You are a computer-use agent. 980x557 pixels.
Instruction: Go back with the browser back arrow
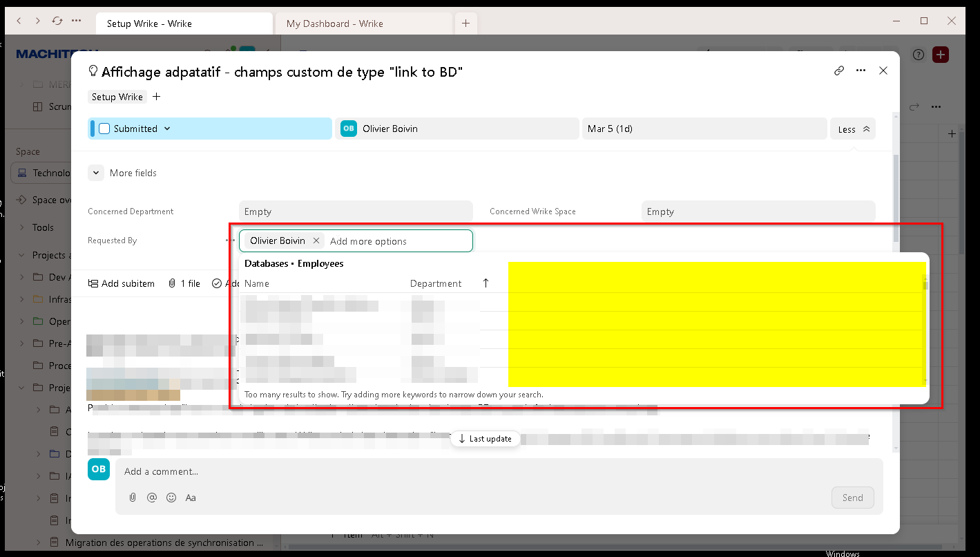tap(19, 21)
